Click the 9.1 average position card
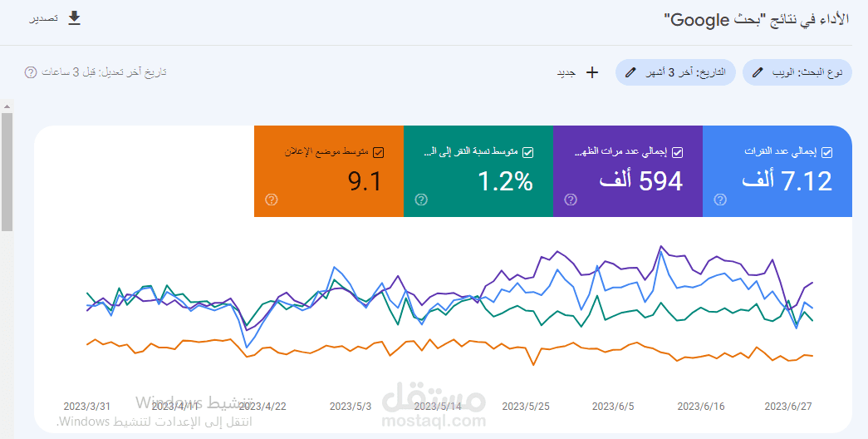Viewport: 868px width, 439px height. [x=328, y=172]
